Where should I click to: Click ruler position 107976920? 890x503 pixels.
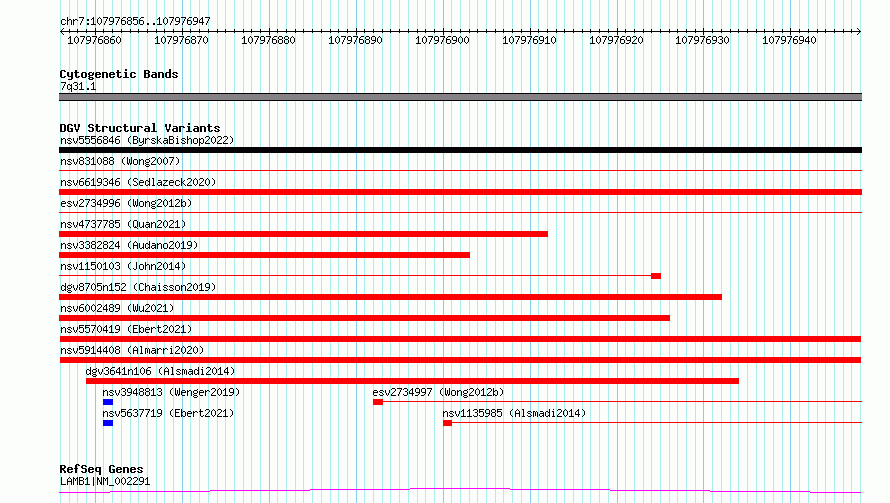tap(616, 40)
